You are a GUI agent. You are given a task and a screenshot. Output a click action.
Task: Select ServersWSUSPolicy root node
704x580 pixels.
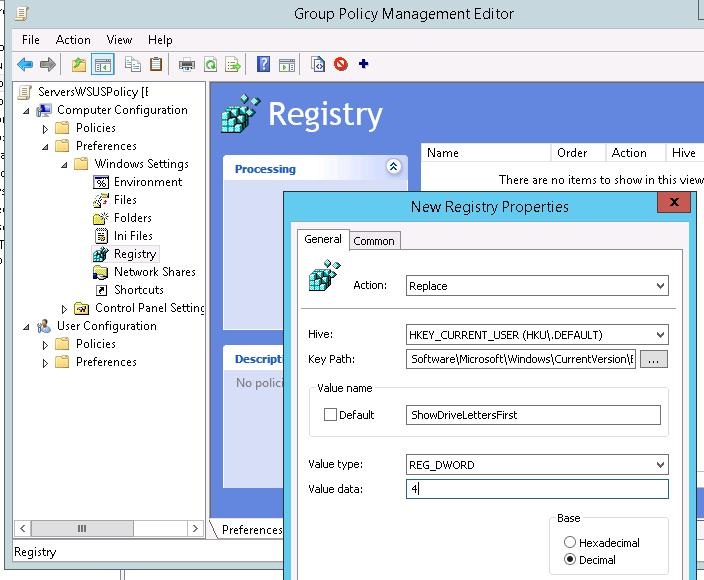click(93, 92)
